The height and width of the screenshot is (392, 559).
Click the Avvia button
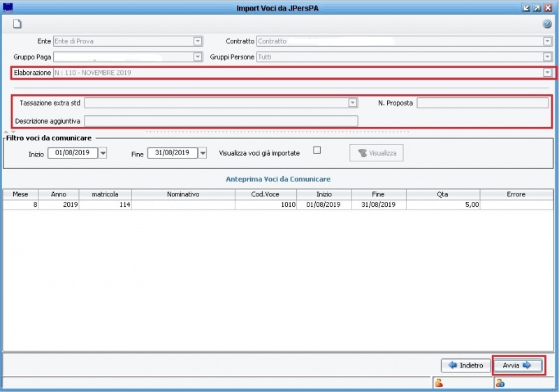(x=517, y=365)
